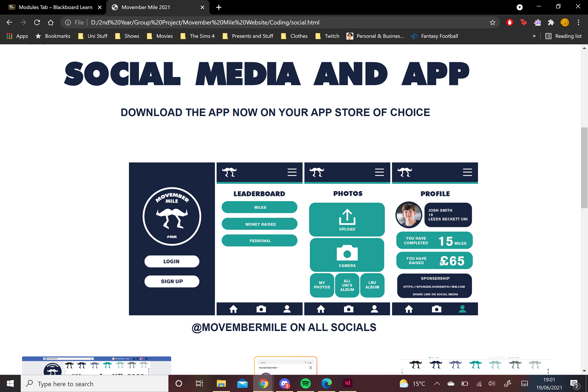
Task: Open Spotify from the taskbar
Action: coord(305,383)
